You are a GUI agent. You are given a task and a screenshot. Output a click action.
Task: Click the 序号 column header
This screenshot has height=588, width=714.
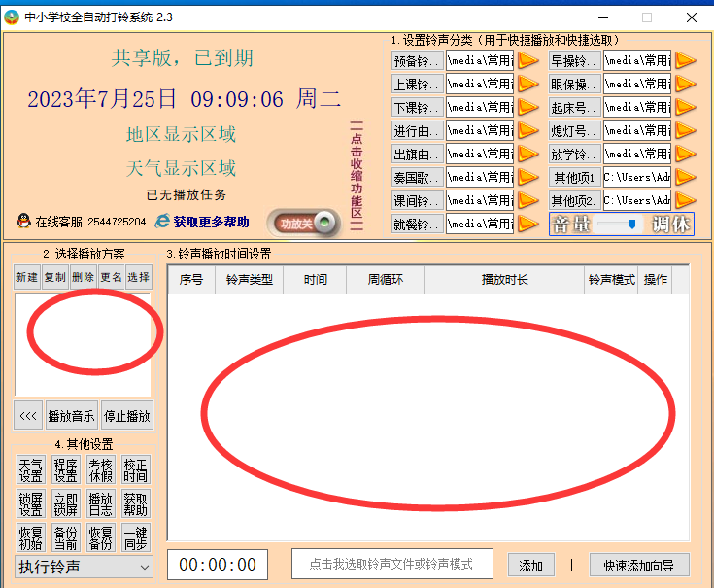(x=191, y=280)
